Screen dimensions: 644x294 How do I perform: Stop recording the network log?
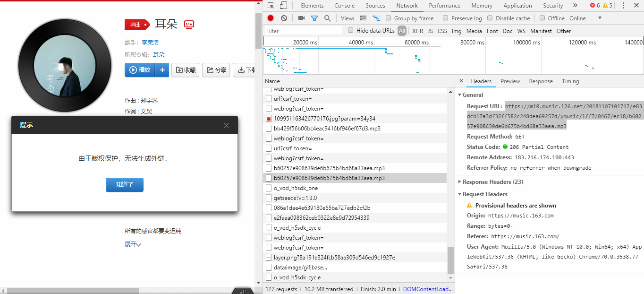pos(270,18)
